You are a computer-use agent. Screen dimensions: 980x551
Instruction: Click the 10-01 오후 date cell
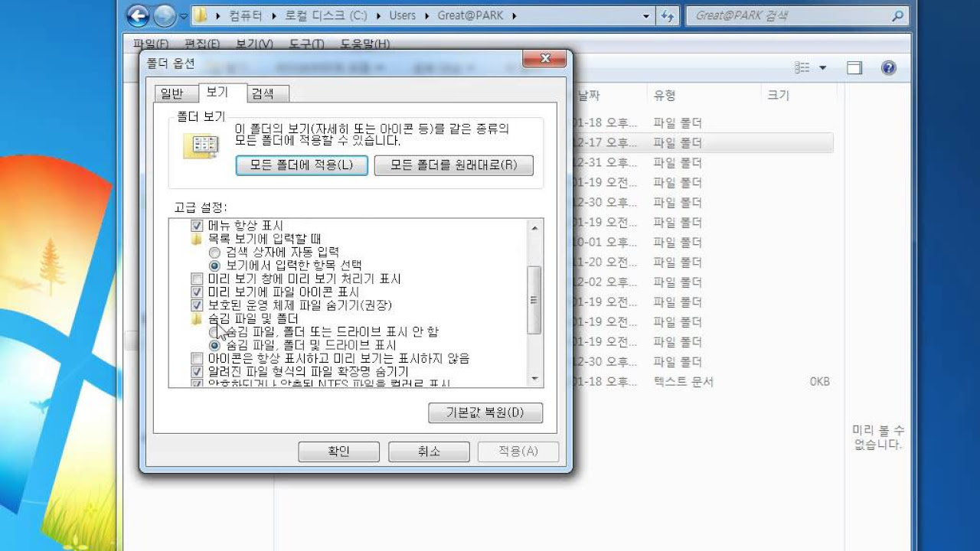pyautogui.click(x=605, y=242)
